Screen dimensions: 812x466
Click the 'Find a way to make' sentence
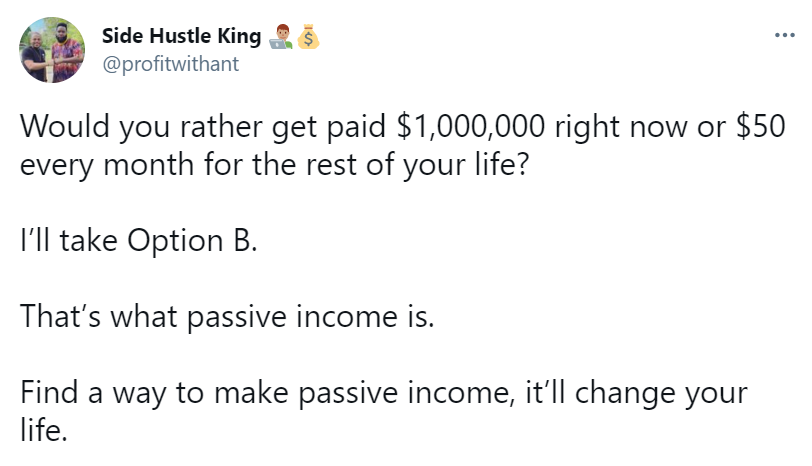pos(154,392)
